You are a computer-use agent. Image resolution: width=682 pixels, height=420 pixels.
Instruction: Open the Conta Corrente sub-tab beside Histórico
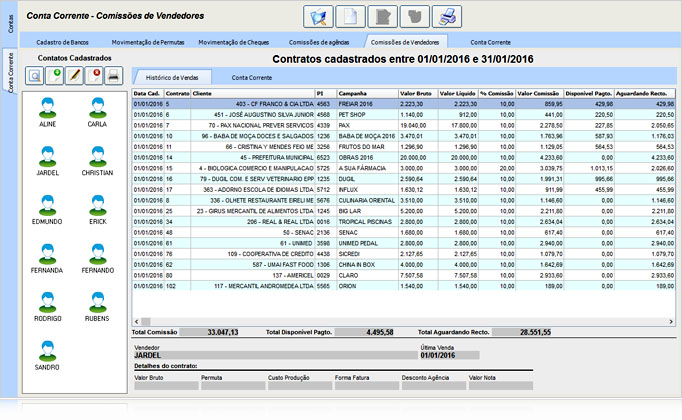(x=251, y=77)
